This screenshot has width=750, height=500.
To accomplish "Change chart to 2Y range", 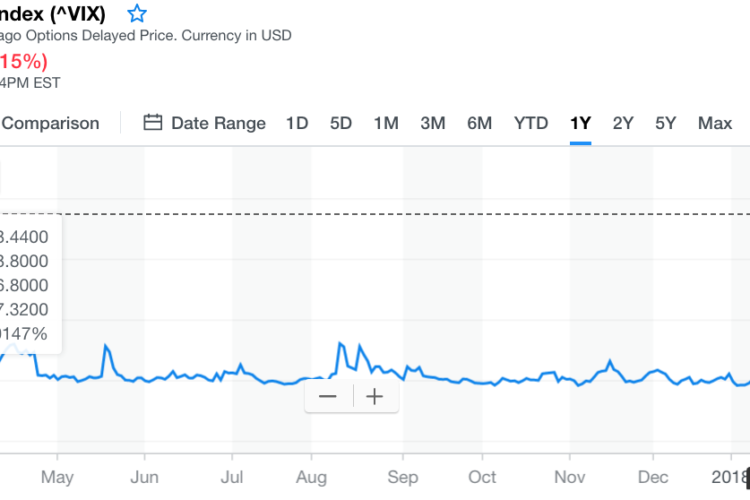I will click(623, 123).
